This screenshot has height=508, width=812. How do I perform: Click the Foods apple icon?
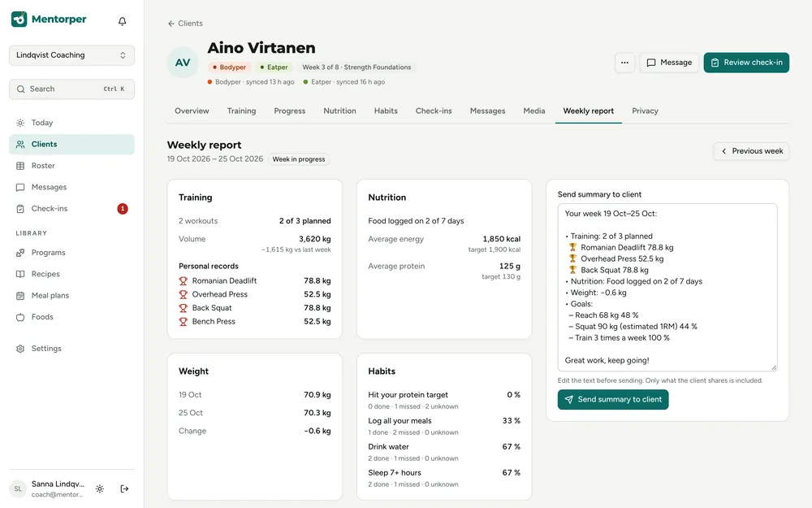coord(20,317)
